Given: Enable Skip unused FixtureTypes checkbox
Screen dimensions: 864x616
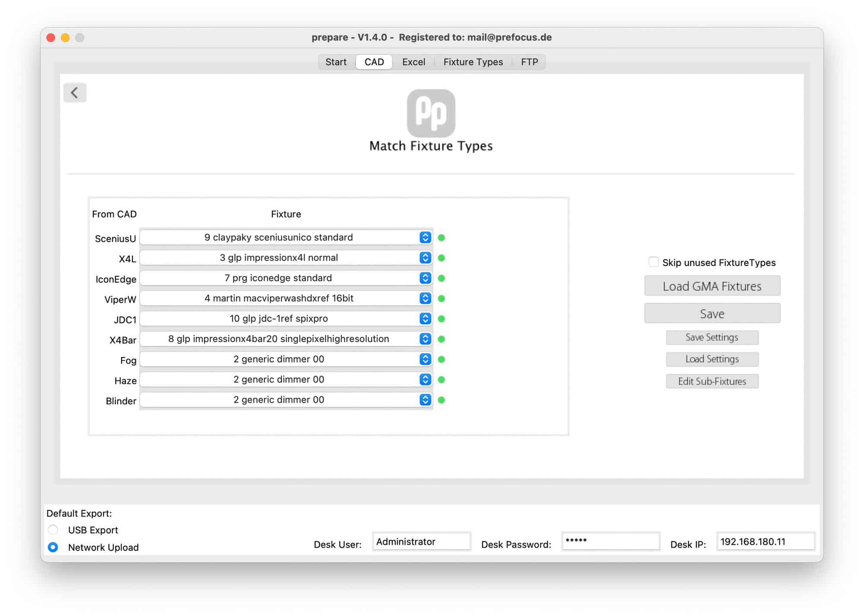Looking at the screenshot, I should 653,262.
